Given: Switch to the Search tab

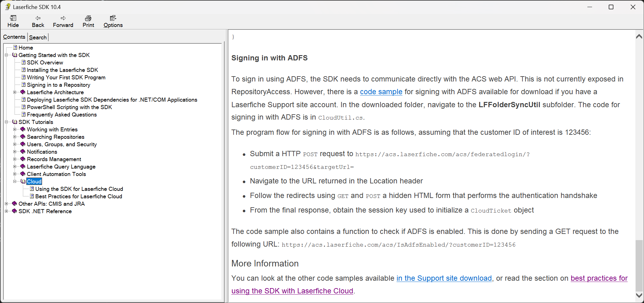Looking at the screenshot, I should tap(38, 37).
